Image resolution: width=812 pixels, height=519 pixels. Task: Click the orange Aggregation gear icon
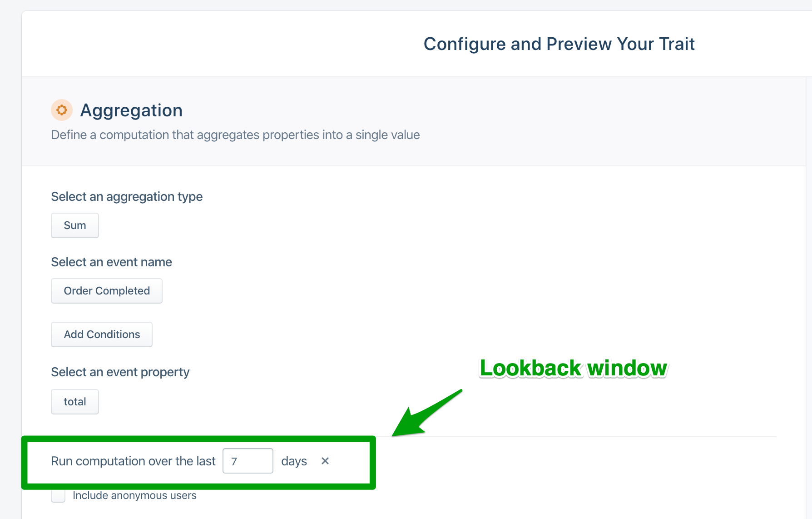click(x=62, y=110)
